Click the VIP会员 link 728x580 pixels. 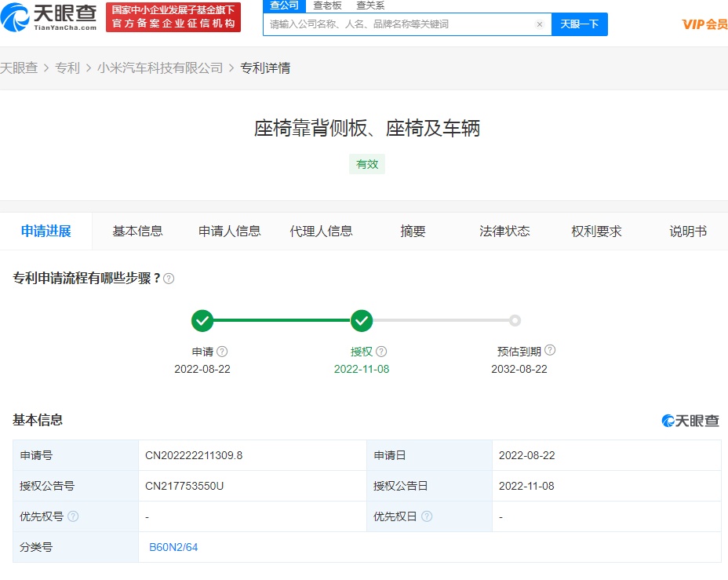pos(704,24)
